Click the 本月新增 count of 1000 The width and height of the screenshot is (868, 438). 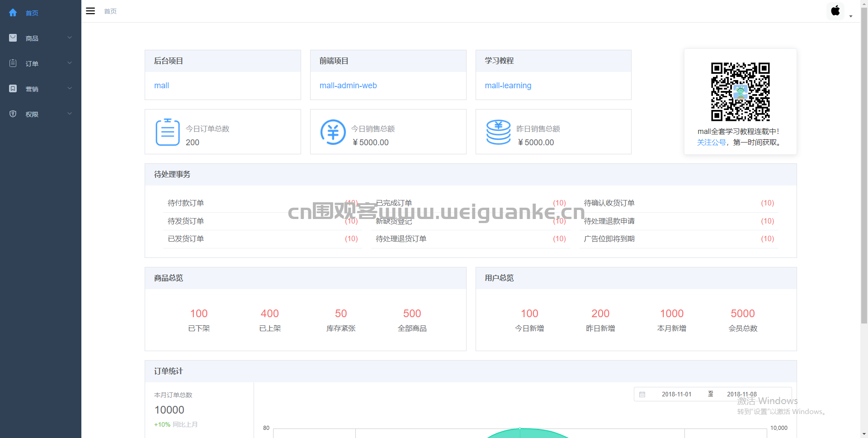[672, 314]
